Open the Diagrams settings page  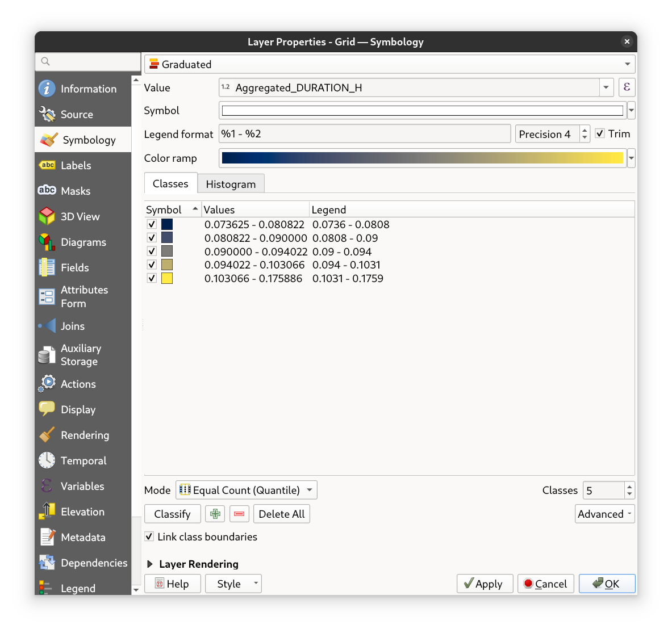point(83,242)
